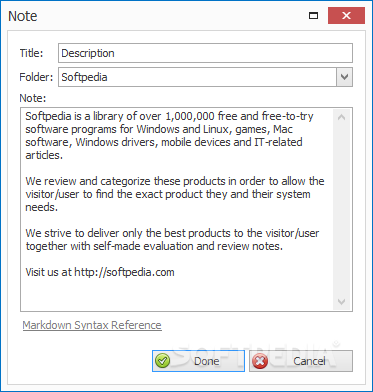Click the 'Visit us at http://softpedia.com' line
373x392 pixels.
(x=100, y=272)
